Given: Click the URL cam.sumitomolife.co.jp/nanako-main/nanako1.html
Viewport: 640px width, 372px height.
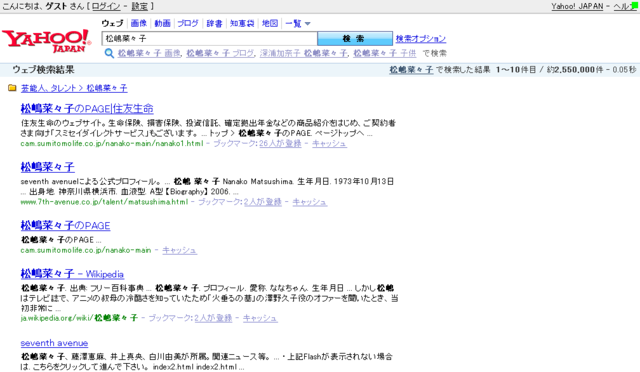Looking at the screenshot, I should point(112,143).
